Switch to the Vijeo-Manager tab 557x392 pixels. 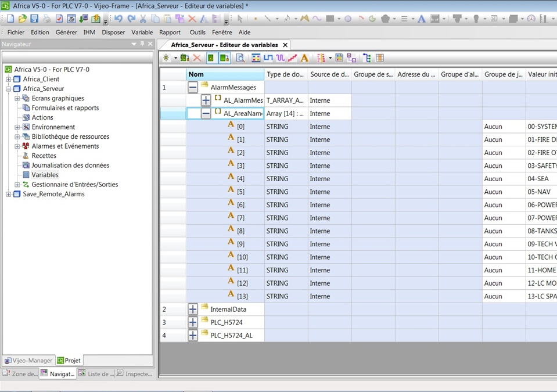(28, 361)
